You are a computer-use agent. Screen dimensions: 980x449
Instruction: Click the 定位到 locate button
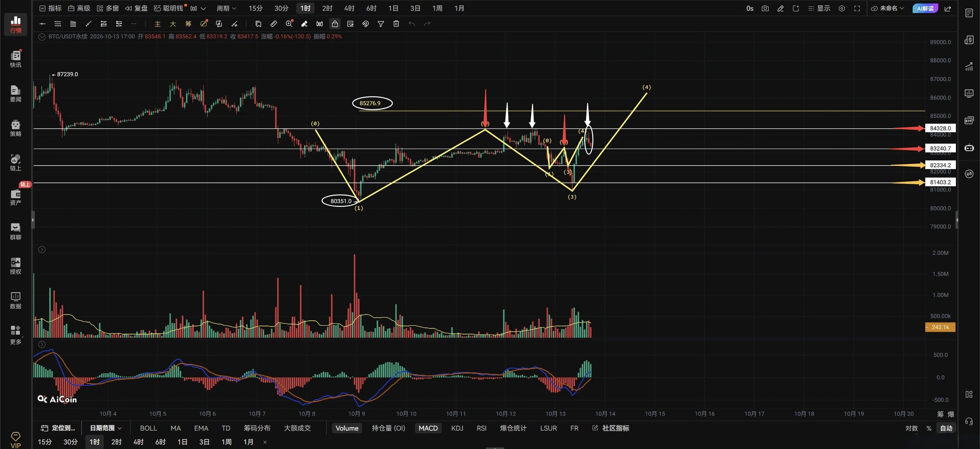[x=58, y=428]
